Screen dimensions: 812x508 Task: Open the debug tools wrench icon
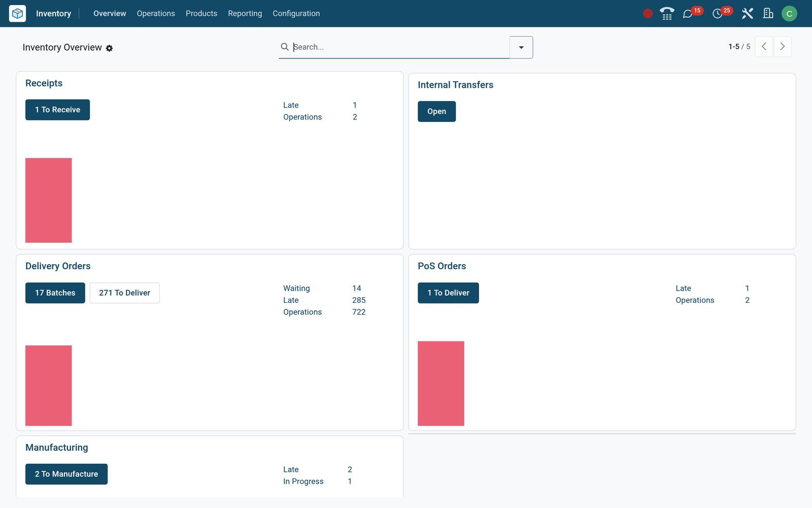click(x=747, y=14)
